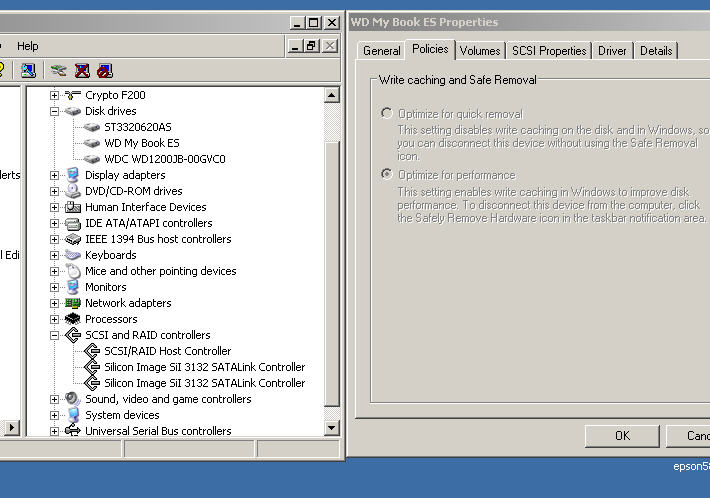The height and width of the screenshot is (498, 710).
Task: Expand the Human Interface Devices node
Action: pos(54,207)
